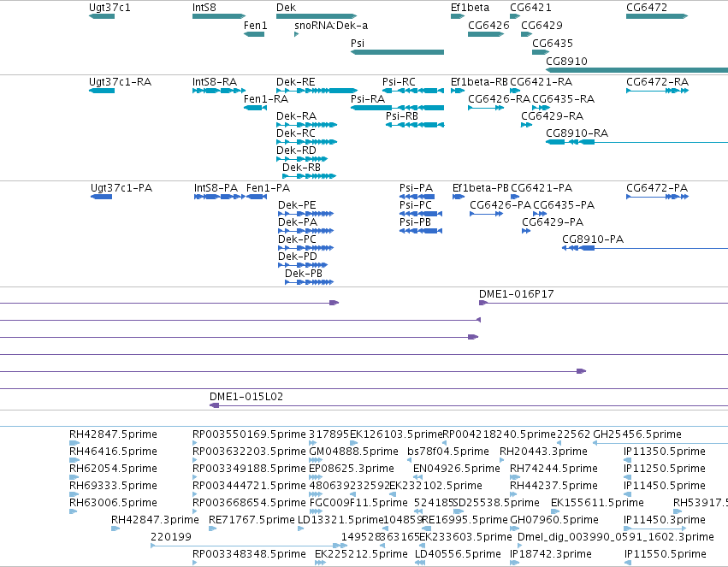Select the CG8910 gene label
The image size is (728, 567).
(x=566, y=62)
